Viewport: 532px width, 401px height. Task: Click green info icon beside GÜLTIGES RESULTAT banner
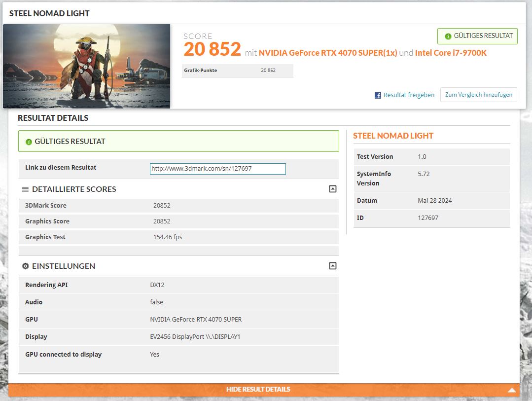click(29, 142)
